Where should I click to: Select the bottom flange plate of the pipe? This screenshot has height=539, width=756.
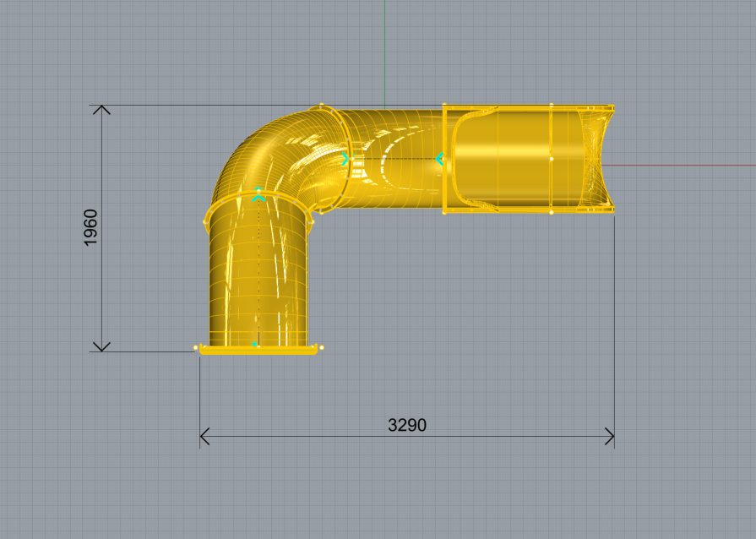[258, 350]
